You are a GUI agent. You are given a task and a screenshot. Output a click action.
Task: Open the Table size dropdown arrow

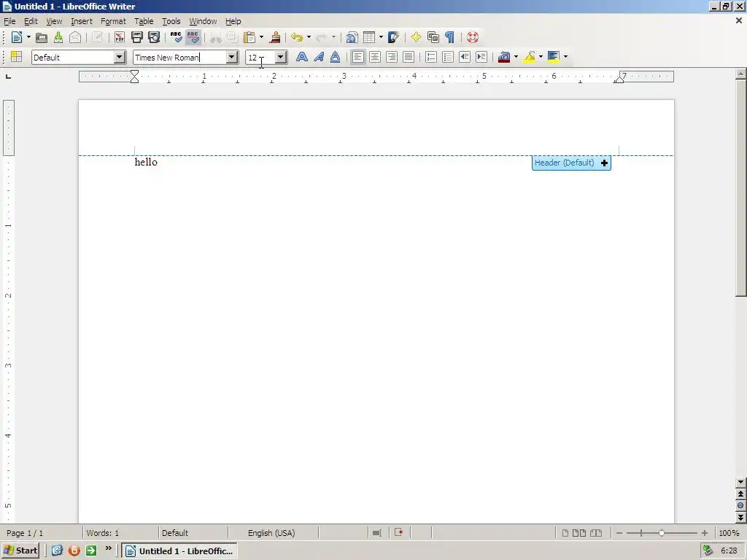(381, 37)
